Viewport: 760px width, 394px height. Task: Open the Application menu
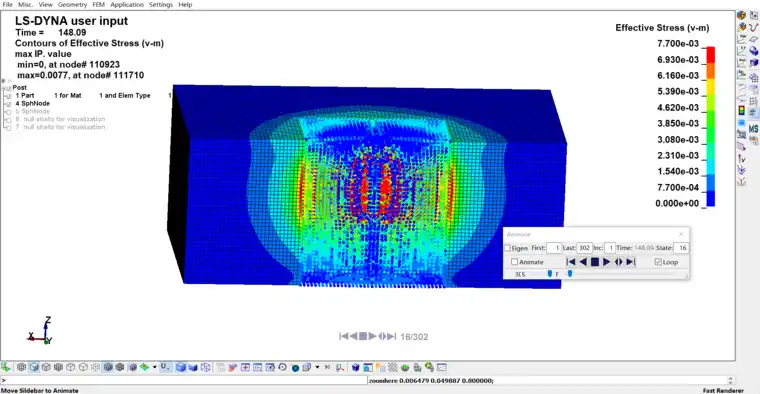pos(127,4)
